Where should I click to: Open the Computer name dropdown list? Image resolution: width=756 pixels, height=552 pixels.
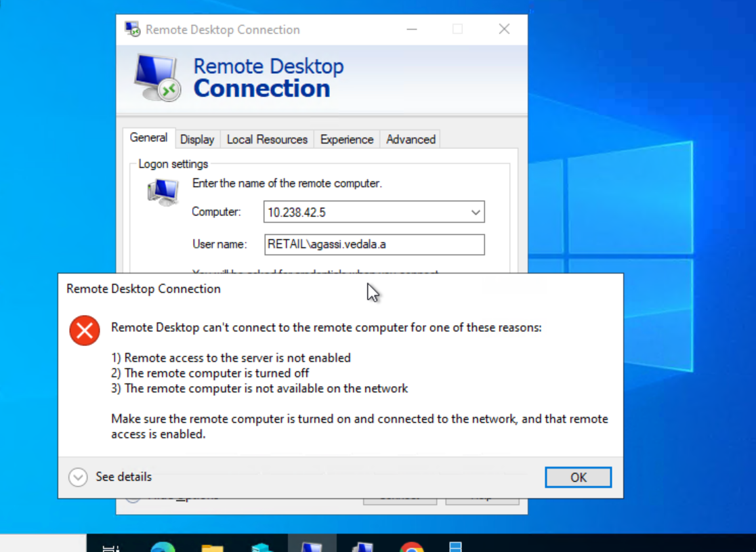pos(476,211)
